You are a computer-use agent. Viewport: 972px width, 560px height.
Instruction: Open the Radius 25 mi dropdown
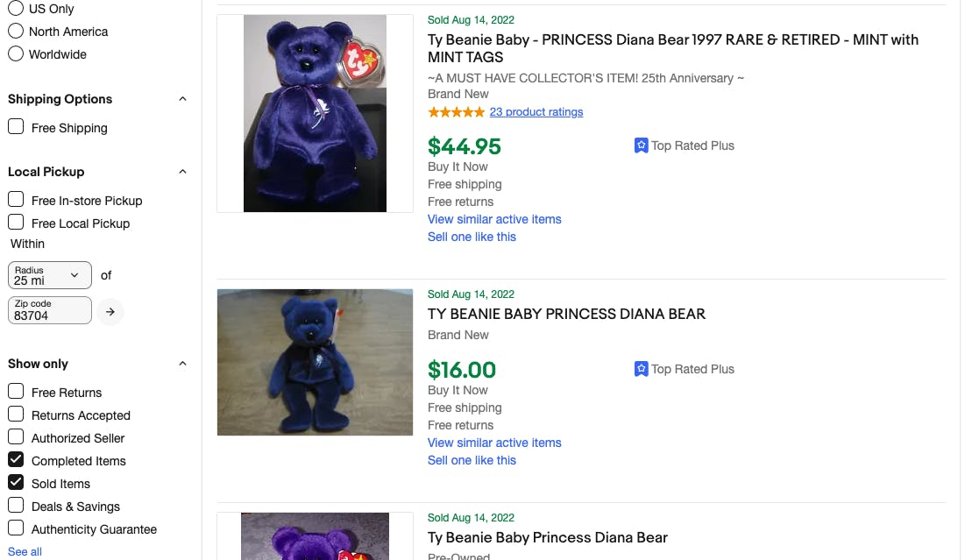[50, 275]
